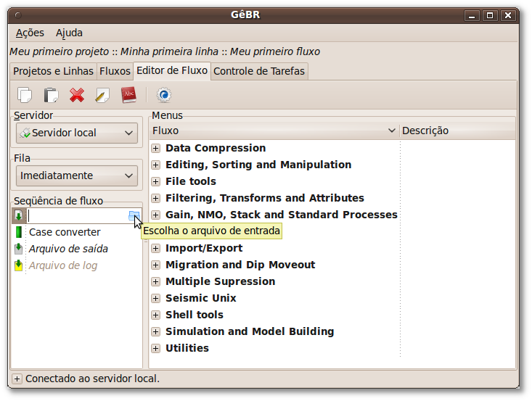Click the Utilities label
Screen dimensions: 532x401
pos(187,348)
